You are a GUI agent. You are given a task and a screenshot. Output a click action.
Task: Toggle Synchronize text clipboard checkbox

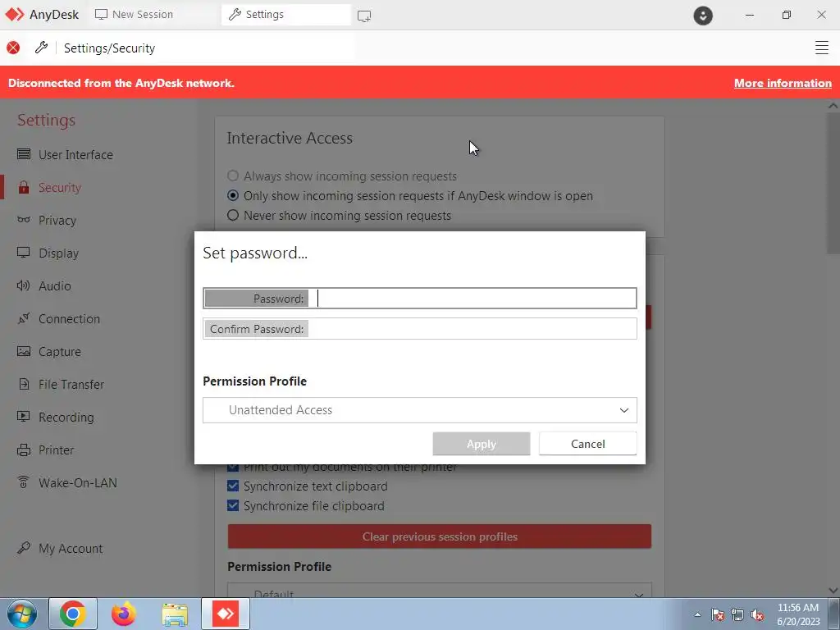(232, 486)
